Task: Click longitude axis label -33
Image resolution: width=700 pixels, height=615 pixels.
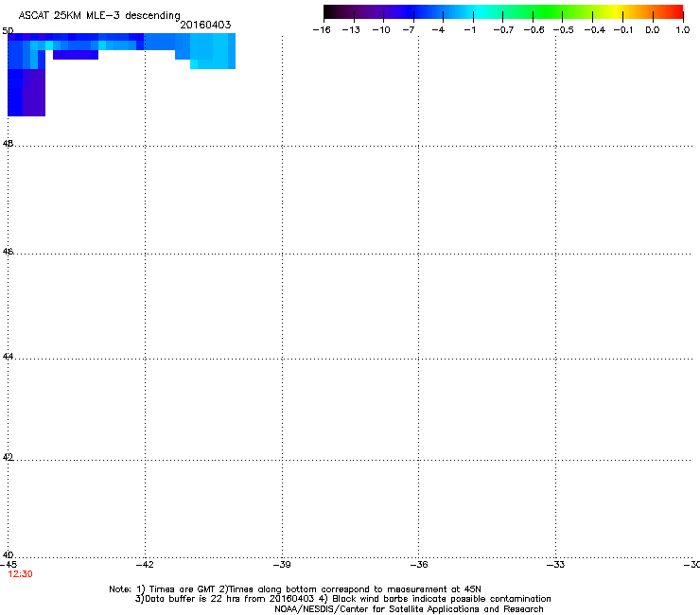Action: coord(556,565)
